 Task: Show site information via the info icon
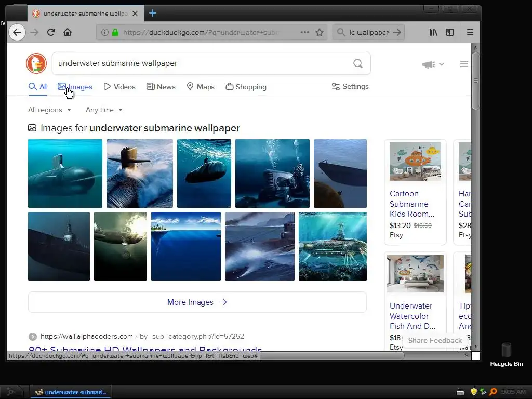pyautogui.click(x=105, y=32)
